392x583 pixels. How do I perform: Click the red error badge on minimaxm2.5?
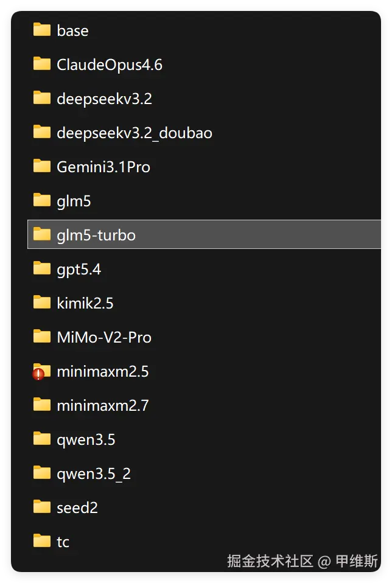tap(38, 374)
